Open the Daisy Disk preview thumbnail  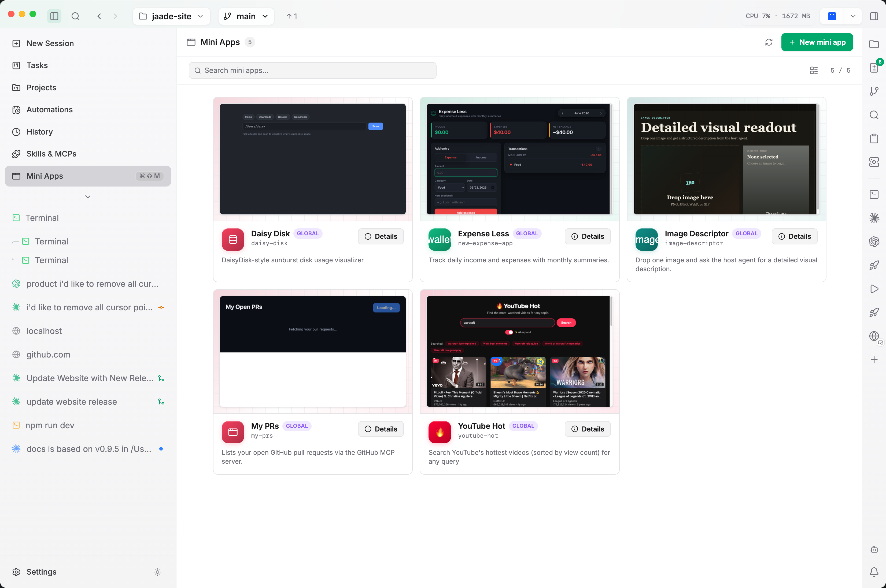[312, 159]
